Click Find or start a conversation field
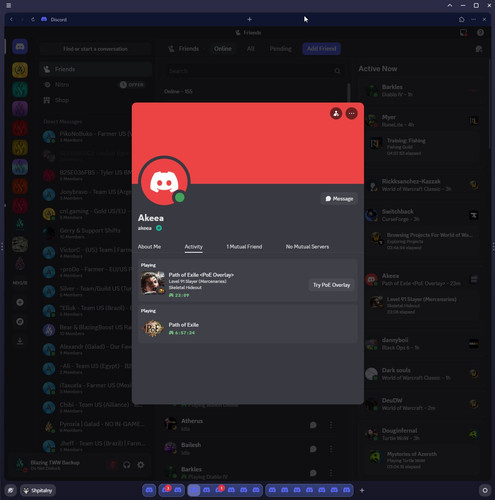The image size is (495, 500). click(x=95, y=49)
